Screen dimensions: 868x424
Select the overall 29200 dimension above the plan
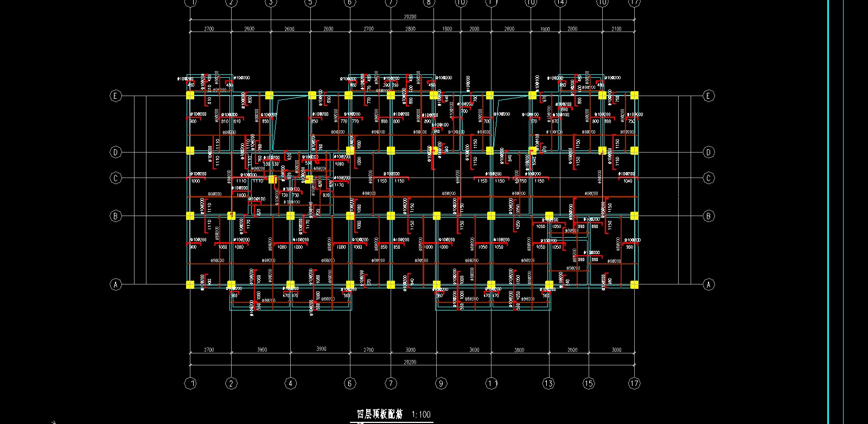[x=411, y=17]
